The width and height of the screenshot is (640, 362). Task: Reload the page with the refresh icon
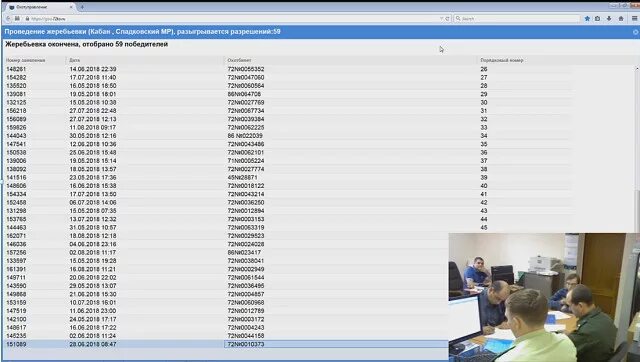447,19
